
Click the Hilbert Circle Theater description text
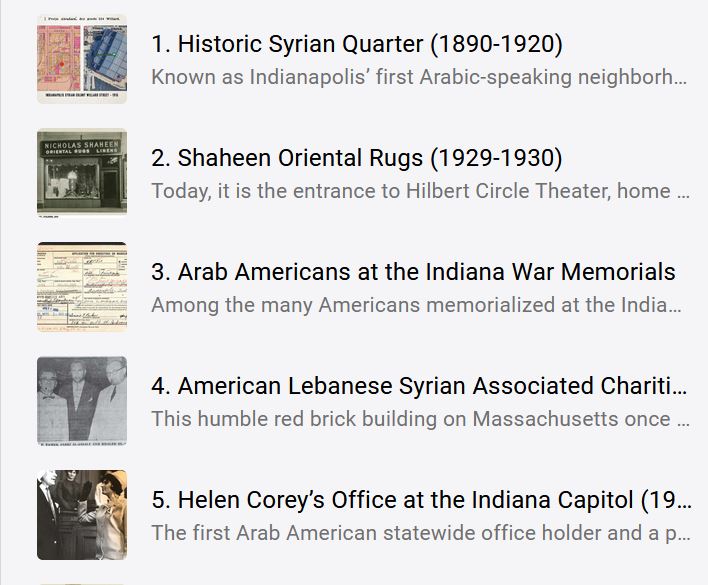pyautogui.click(x=419, y=191)
